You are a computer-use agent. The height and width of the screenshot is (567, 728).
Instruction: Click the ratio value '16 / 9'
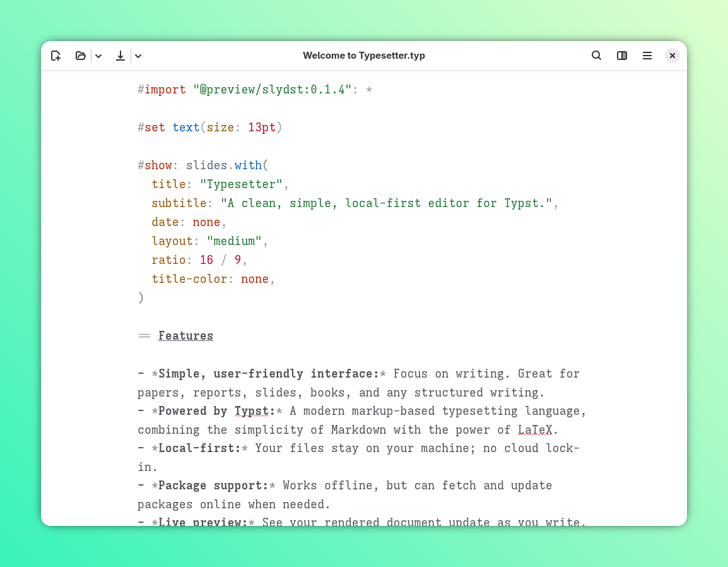pos(220,260)
